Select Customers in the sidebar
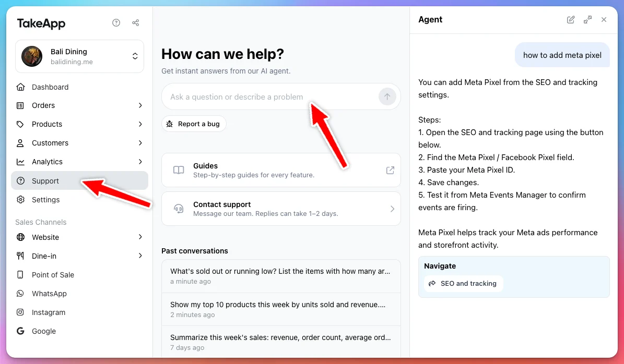 point(79,143)
